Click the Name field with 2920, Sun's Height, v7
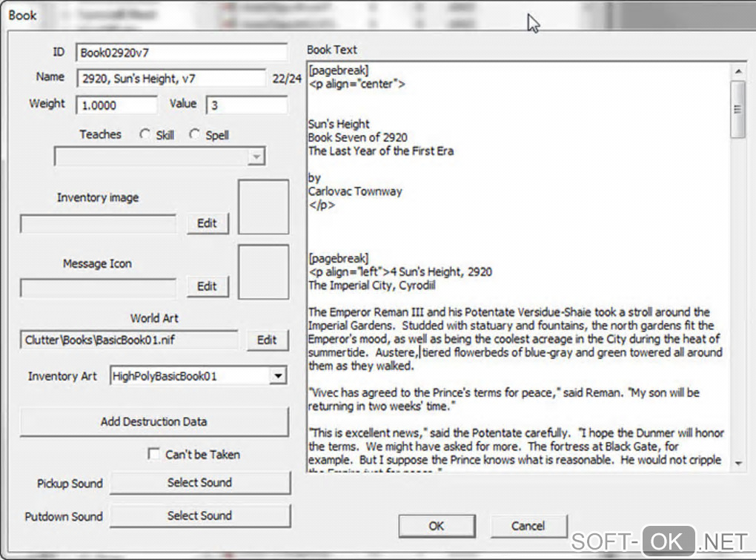 pyautogui.click(x=171, y=79)
